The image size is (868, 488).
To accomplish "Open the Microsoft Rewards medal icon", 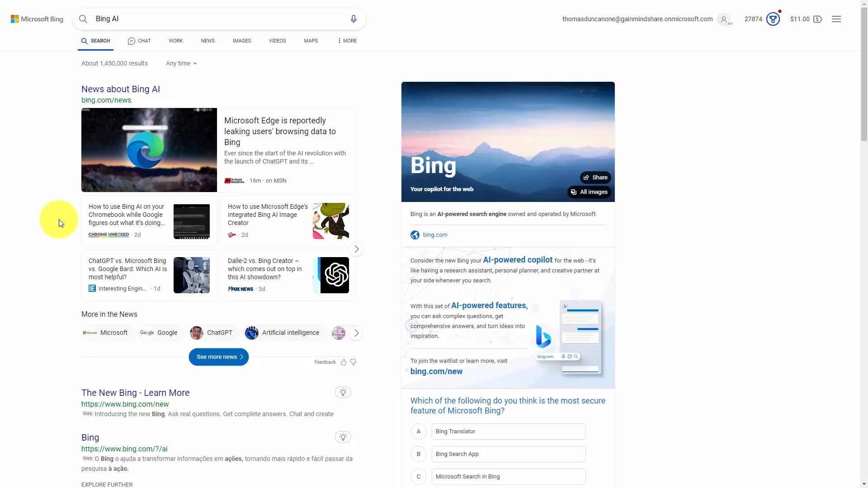I will pos(774,19).
